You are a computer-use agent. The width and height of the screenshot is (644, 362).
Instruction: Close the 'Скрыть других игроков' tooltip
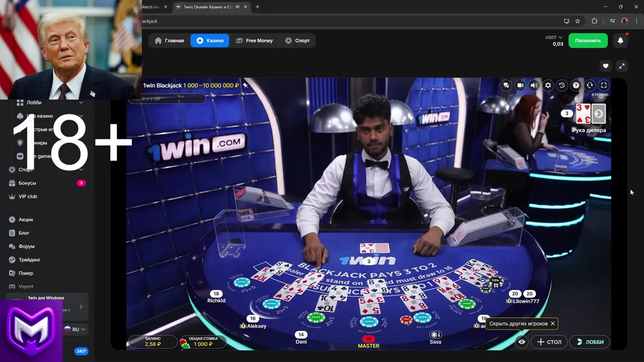552,324
